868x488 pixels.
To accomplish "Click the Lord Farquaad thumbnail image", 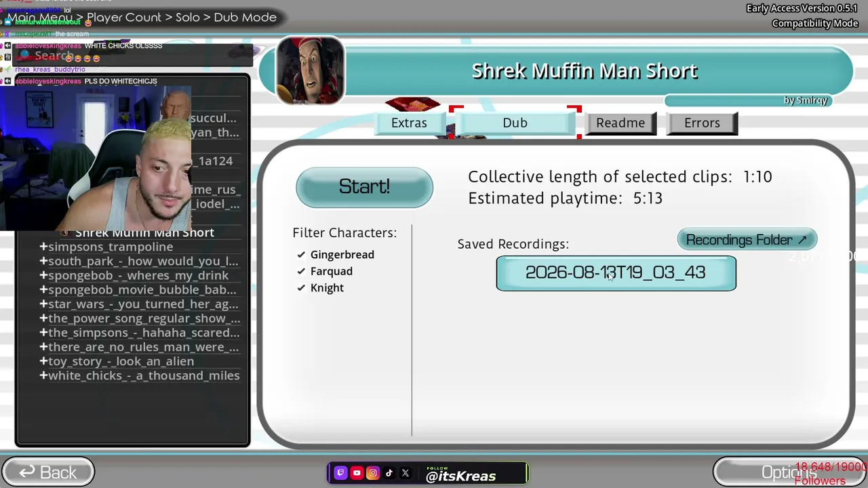I will point(311,70).
